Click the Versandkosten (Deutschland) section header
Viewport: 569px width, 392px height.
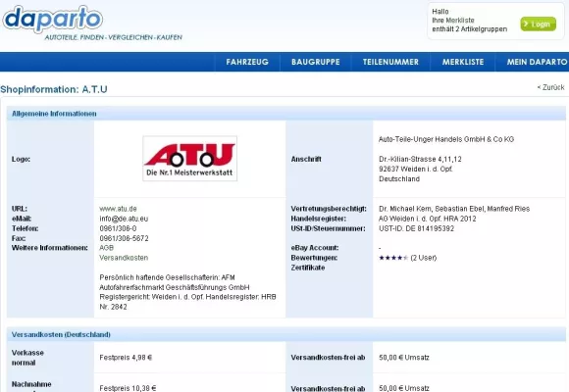pos(285,334)
